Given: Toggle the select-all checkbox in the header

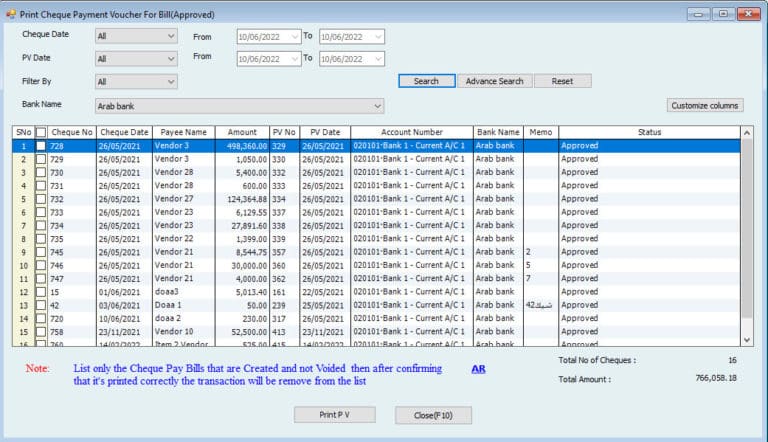Looking at the screenshot, I should (x=41, y=132).
